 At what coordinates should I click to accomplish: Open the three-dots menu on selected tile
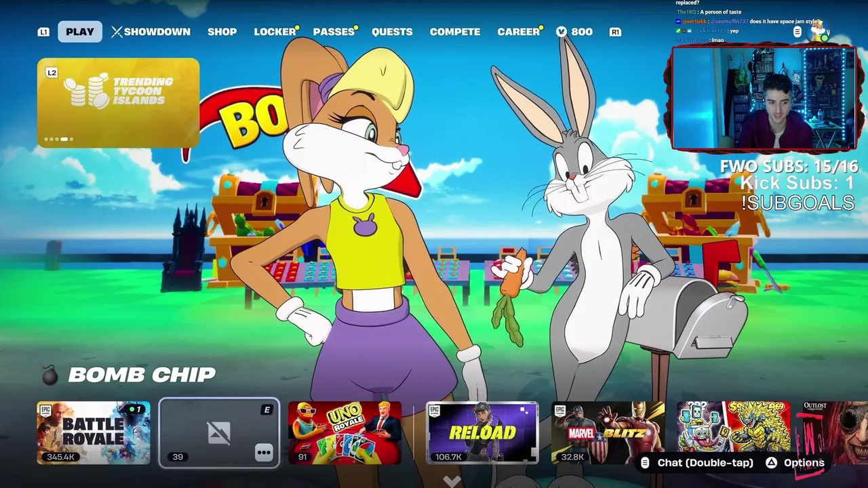click(264, 453)
